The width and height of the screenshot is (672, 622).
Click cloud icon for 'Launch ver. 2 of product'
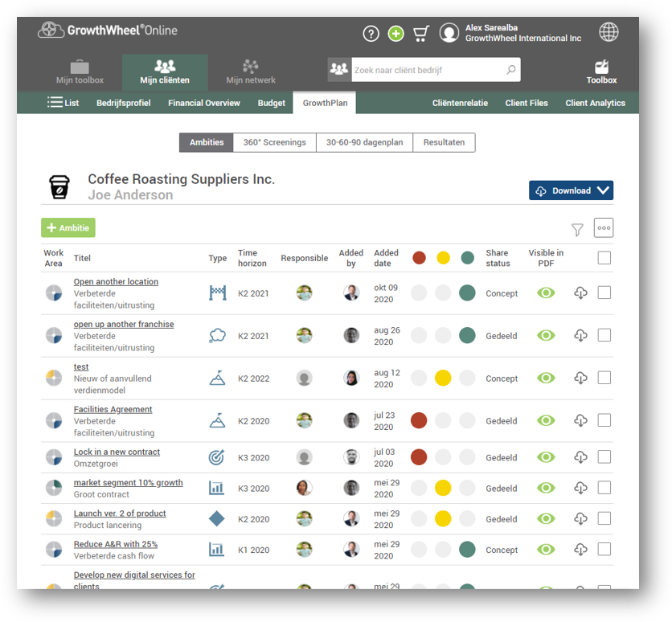(580, 519)
